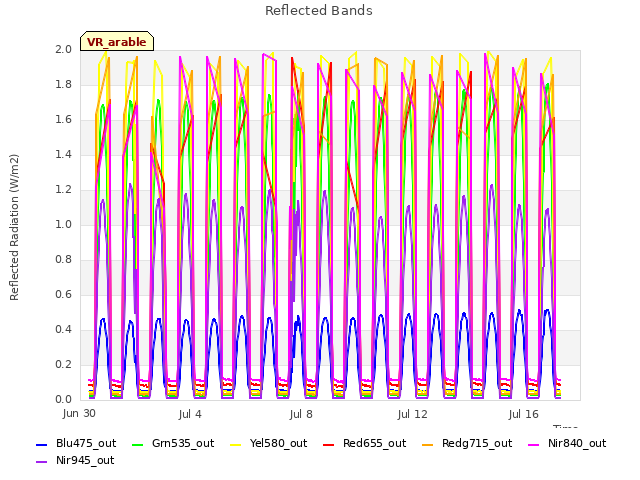
Task: Click the 1.0 y-axis tick label
Action: tap(63, 224)
